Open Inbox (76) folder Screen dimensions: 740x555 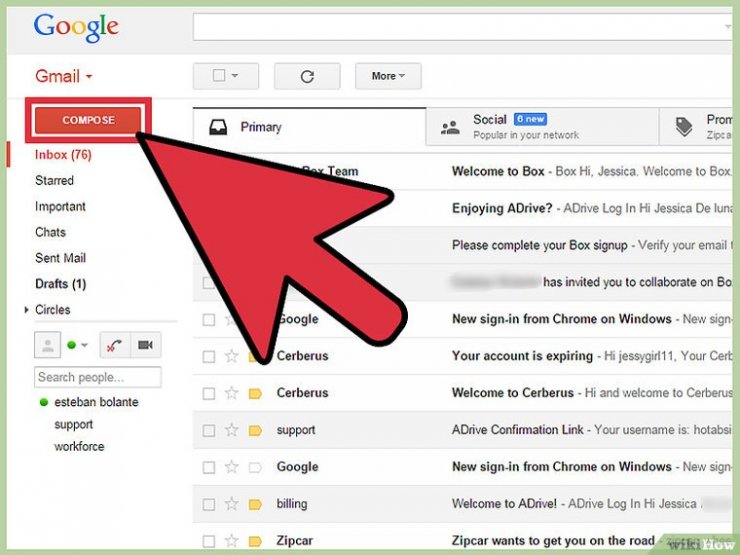[x=63, y=155]
